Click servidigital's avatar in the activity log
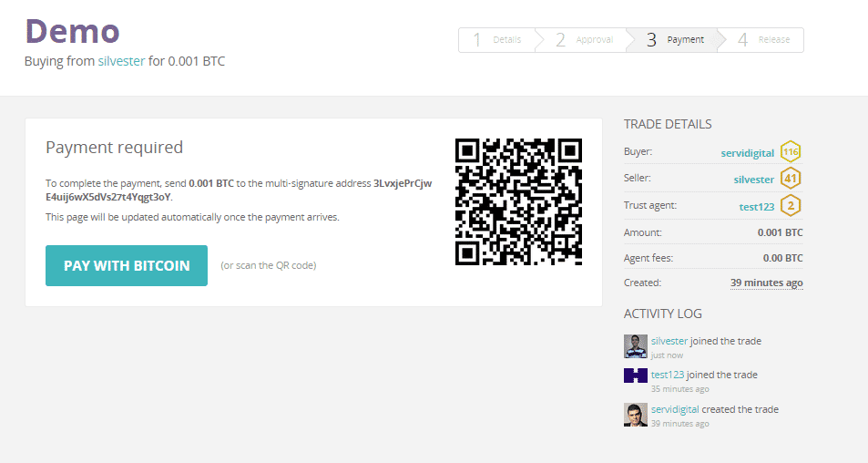Image resolution: width=868 pixels, height=463 pixels. [636, 415]
